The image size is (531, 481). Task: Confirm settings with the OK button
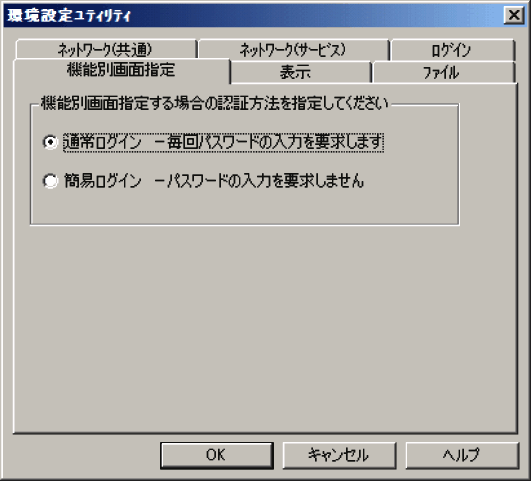click(217, 455)
